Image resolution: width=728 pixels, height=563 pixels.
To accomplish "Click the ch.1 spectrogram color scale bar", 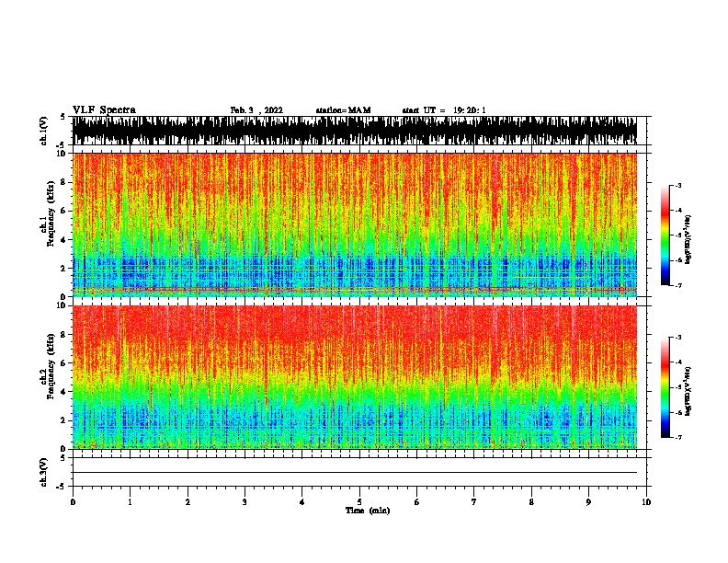I will click(665, 236).
